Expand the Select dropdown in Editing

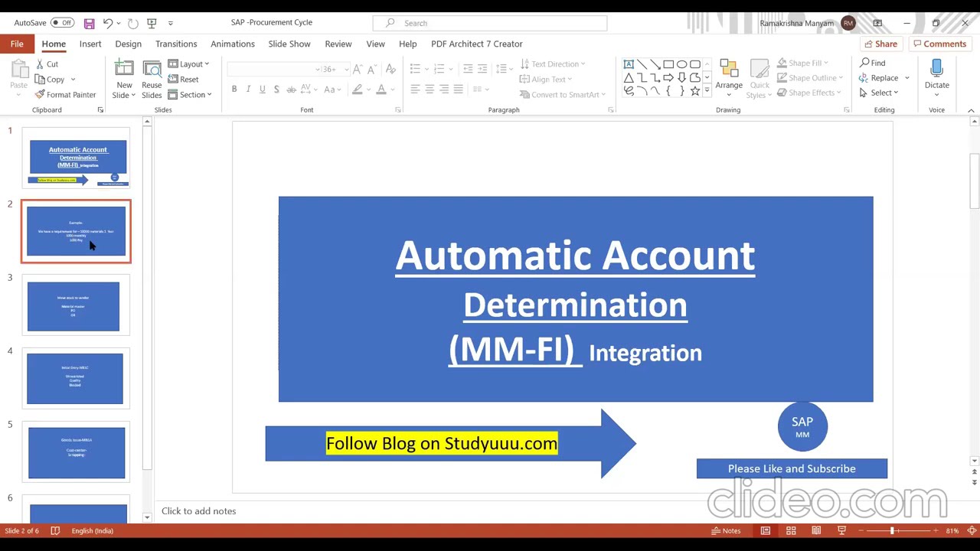click(x=879, y=93)
